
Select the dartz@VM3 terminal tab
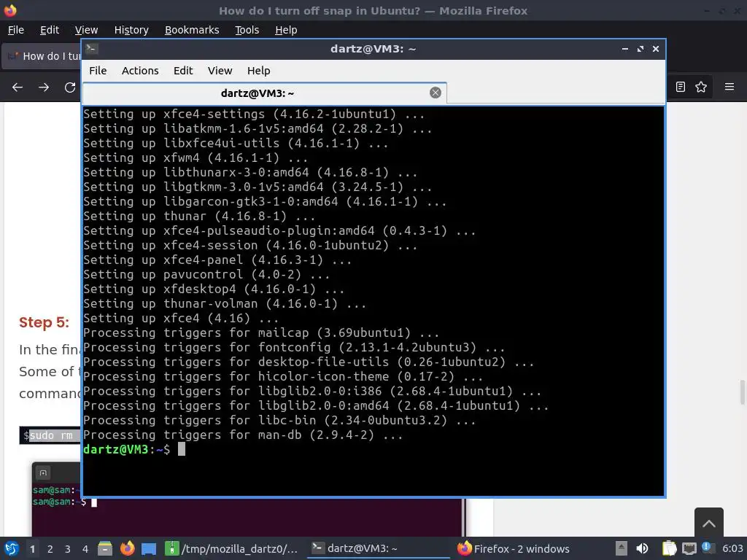264,93
